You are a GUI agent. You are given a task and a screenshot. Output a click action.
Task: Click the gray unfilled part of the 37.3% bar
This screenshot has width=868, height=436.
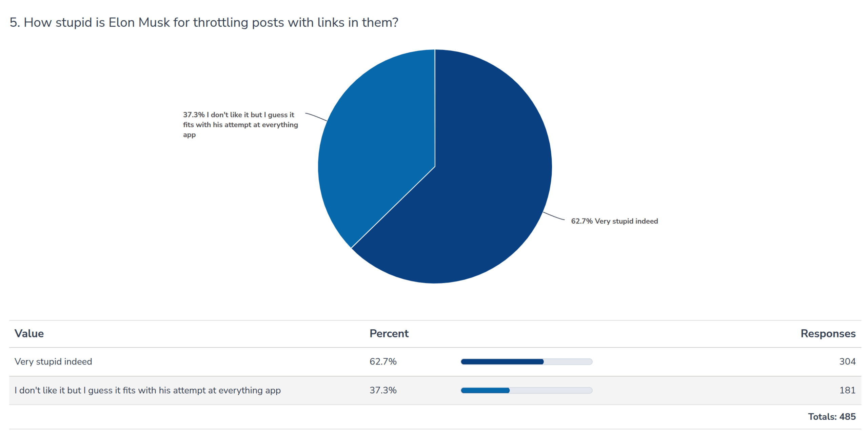551,391
